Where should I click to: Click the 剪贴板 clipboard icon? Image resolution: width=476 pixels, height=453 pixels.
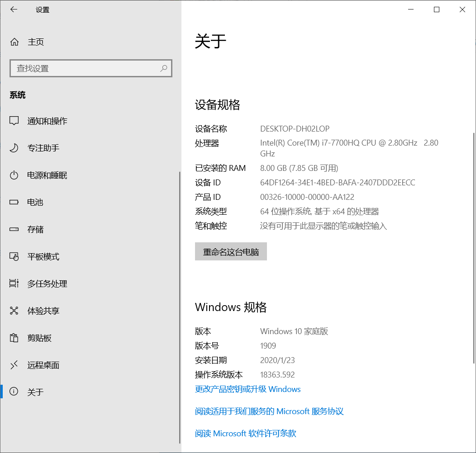click(14, 338)
